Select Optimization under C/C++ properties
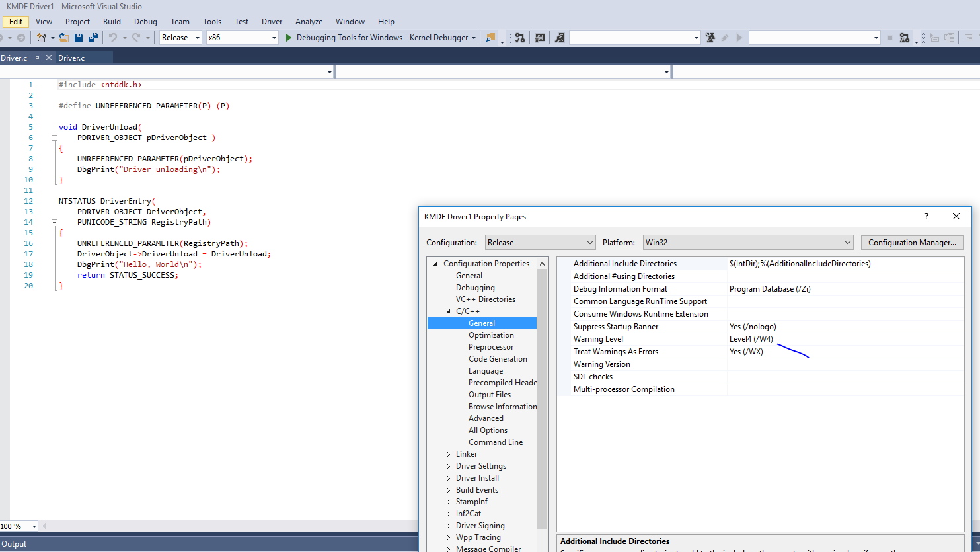 point(491,335)
